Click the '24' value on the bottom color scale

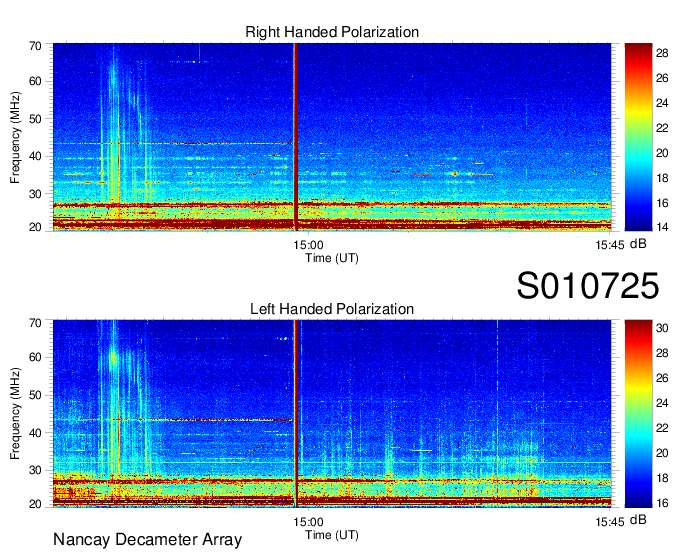662,403
